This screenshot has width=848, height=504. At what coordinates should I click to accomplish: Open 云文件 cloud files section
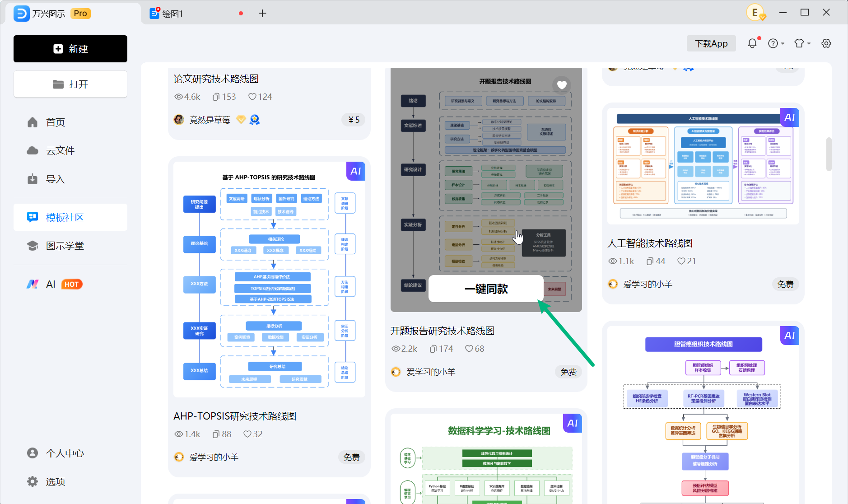70,150
